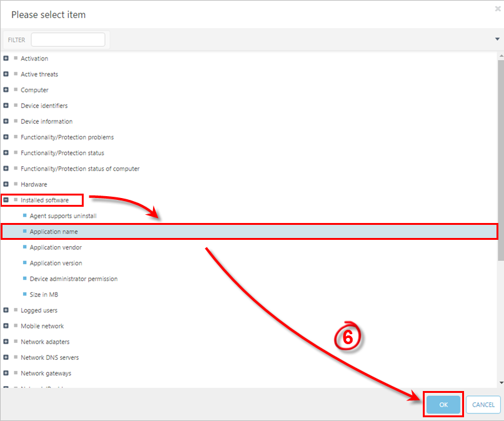Viewport: 504px width, 421px height.
Task: Expand the Active threats category
Action: point(6,74)
